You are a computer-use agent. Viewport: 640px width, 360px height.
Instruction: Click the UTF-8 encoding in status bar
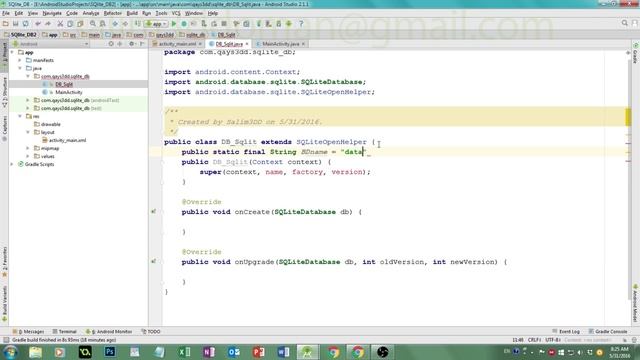pos(553,340)
